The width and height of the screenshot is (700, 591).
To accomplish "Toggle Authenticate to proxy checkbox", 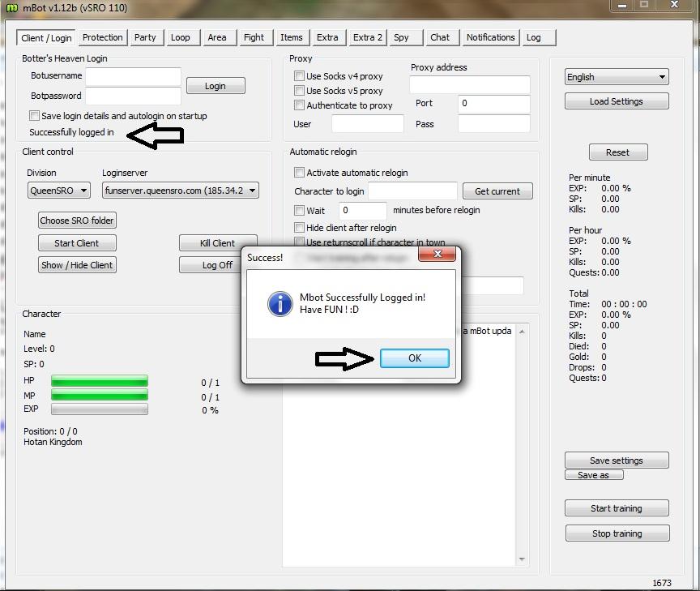I will pos(299,105).
